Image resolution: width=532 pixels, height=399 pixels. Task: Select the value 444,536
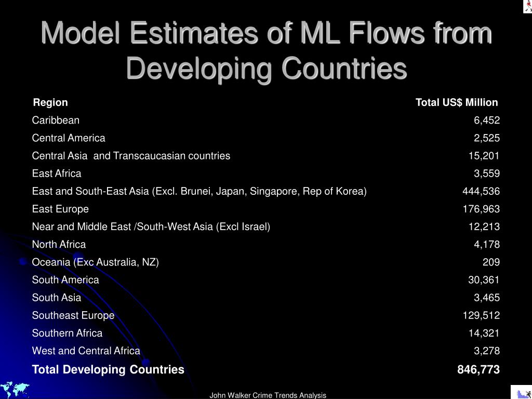[481, 191]
